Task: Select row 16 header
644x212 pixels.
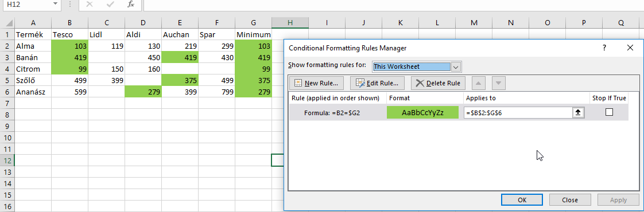Action: click(7, 206)
